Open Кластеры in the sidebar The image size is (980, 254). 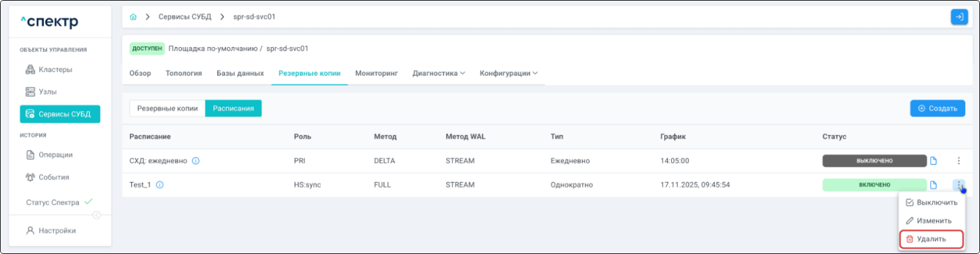pos(55,69)
